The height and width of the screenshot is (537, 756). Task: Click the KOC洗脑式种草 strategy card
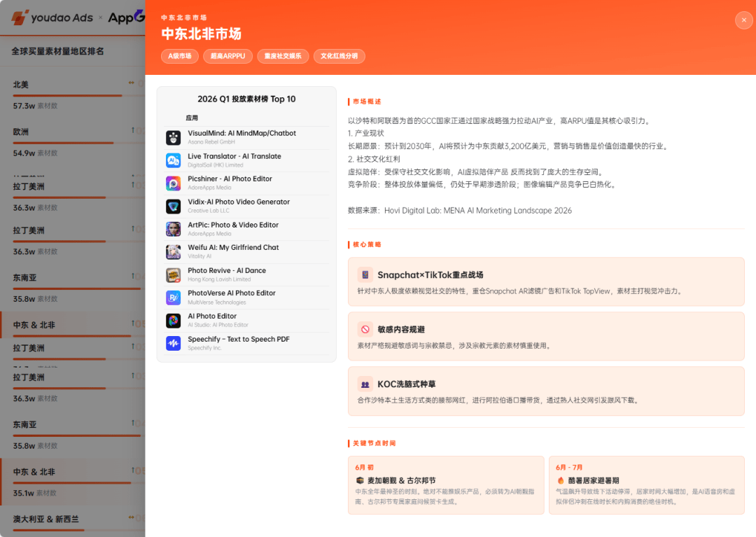point(546,391)
